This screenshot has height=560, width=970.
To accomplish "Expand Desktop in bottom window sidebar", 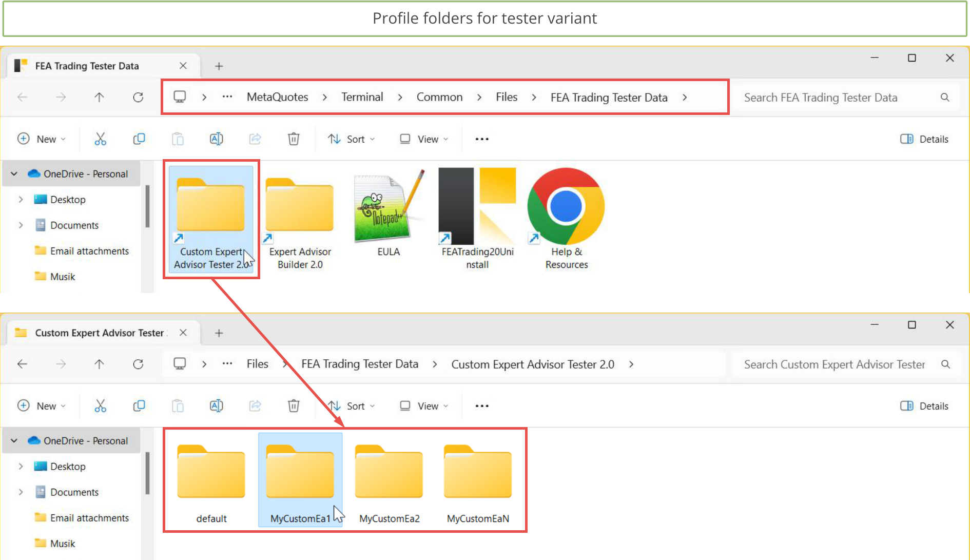I will click(21, 466).
